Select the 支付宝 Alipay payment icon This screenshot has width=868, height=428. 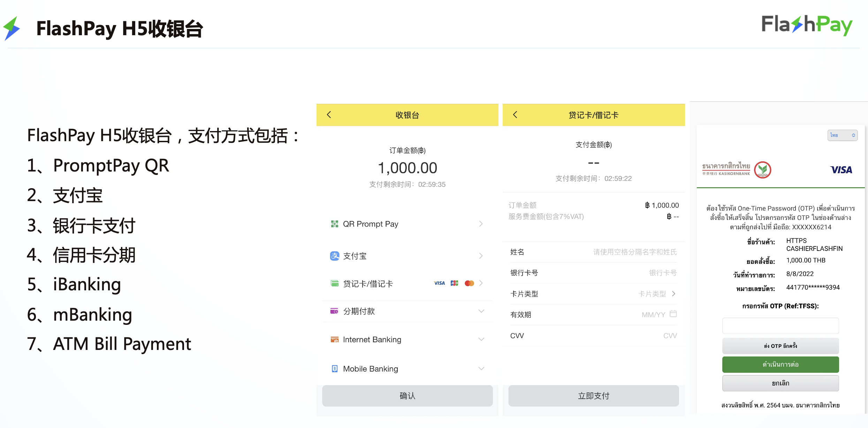pyautogui.click(x=335, y=255)
